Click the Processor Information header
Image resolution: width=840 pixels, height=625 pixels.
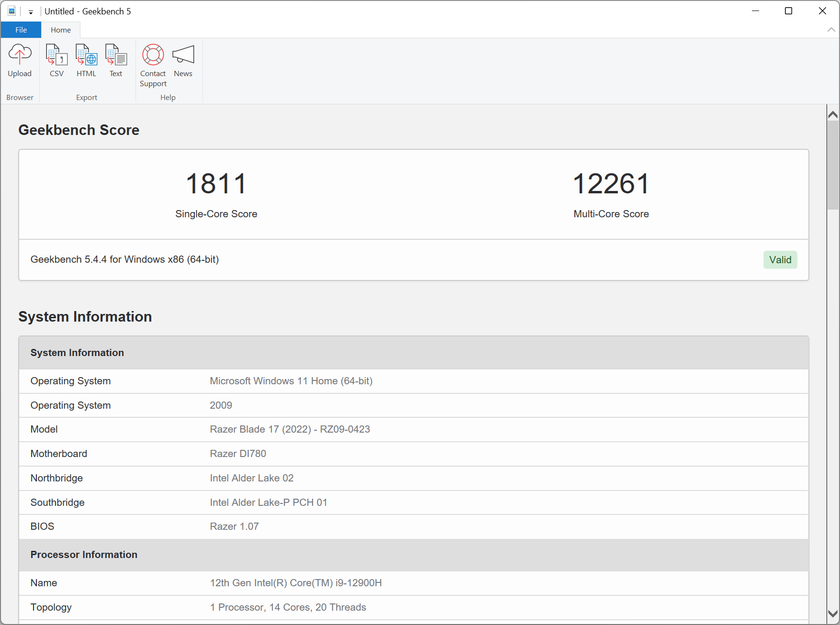pyautogui.click(x=414, y=555)
